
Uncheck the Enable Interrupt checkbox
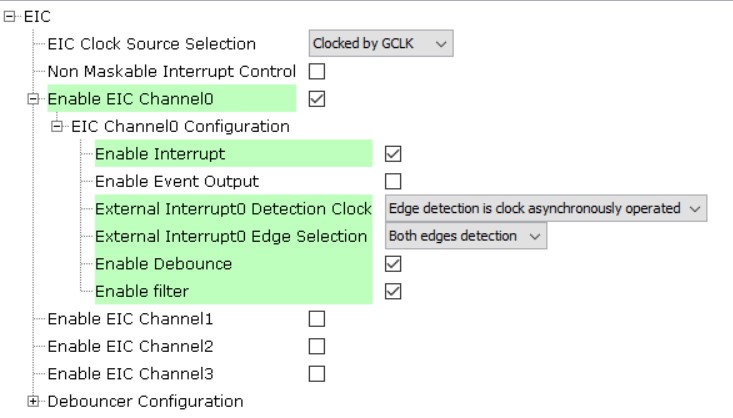pos(393,154)
